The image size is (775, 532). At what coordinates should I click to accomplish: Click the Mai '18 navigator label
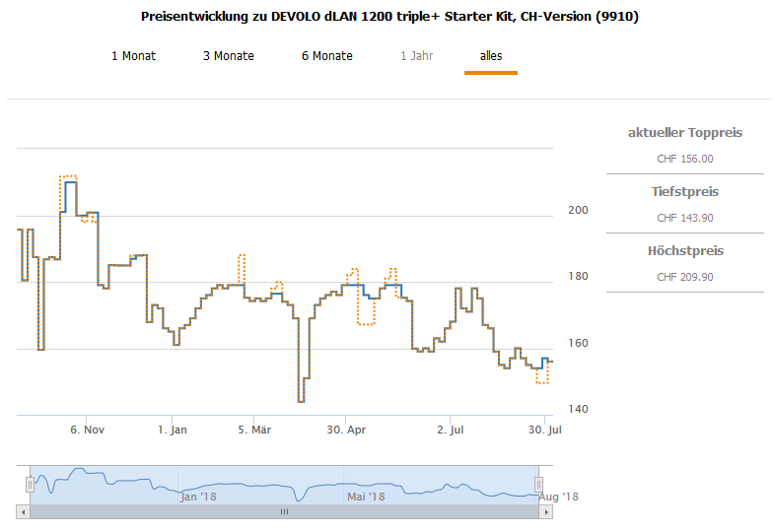pos(366,497)
